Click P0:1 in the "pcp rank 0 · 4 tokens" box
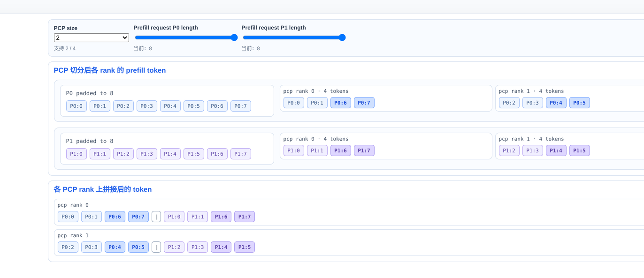 coord(317,103)
